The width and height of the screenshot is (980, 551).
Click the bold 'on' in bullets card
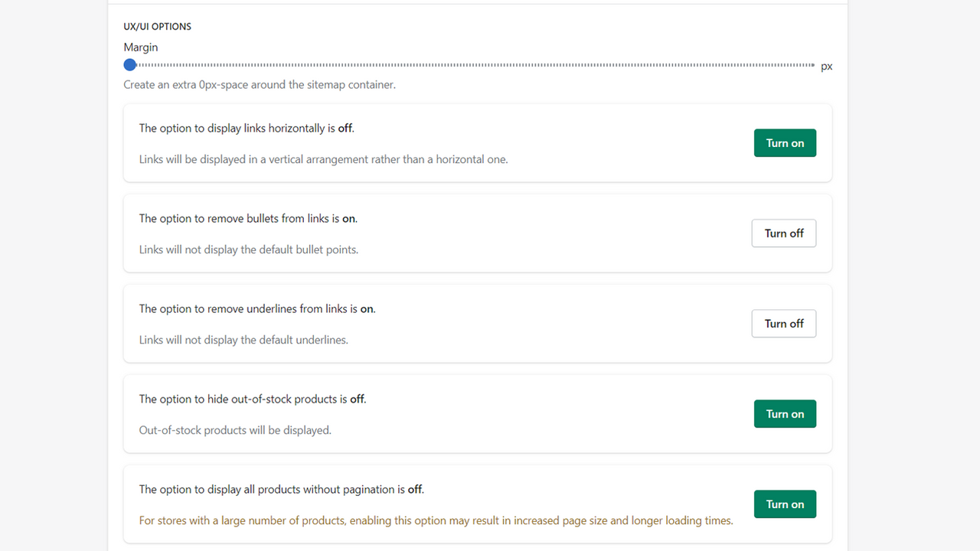tap(348, 218)
